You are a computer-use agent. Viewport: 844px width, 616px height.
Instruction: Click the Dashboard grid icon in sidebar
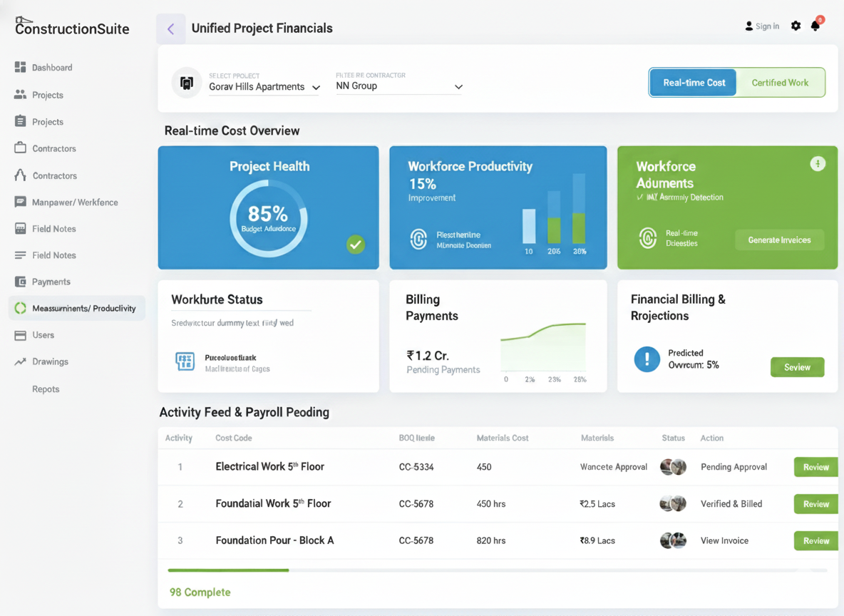[x=20, y=67]
